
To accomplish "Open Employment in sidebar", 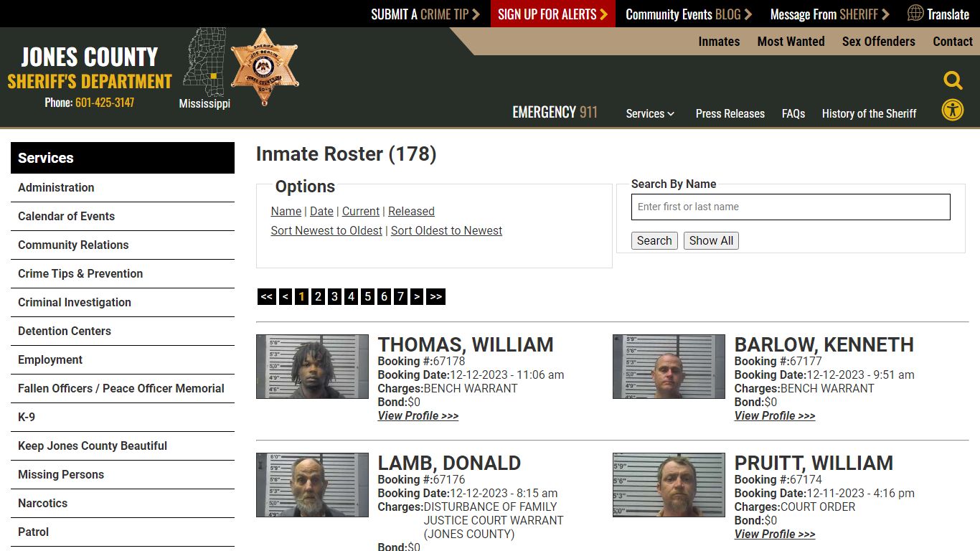I will pyautogui.click(x=123, y=360).
